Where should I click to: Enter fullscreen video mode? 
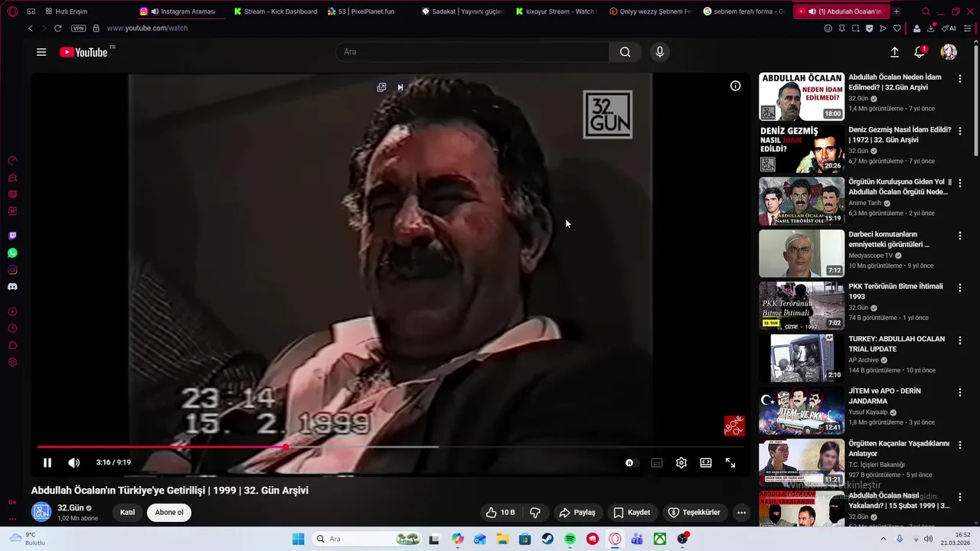point(730,462)
